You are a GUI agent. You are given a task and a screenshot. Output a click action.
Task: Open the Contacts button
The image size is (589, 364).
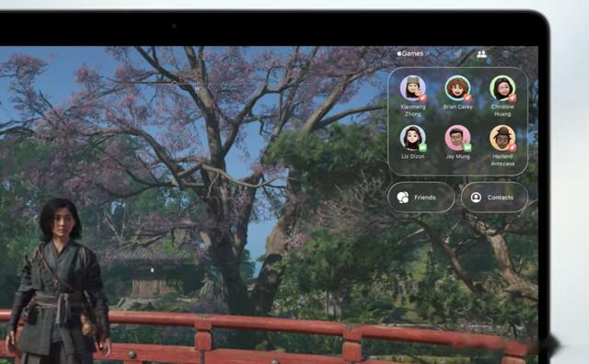(494, 198)
